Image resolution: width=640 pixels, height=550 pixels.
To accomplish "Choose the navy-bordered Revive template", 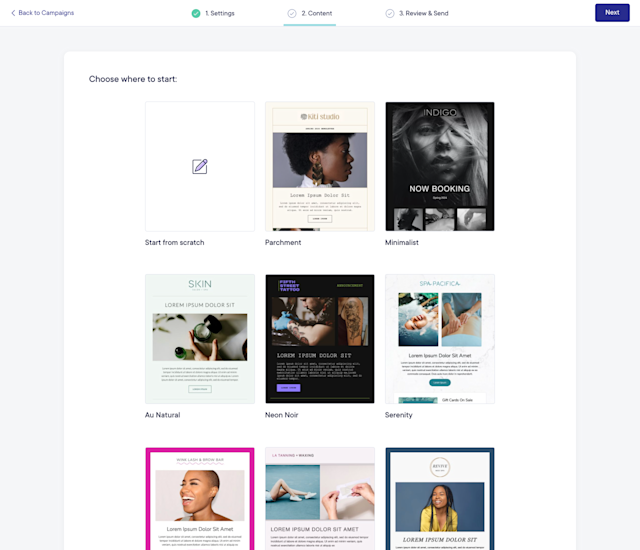I will click(x=440, y=499).
